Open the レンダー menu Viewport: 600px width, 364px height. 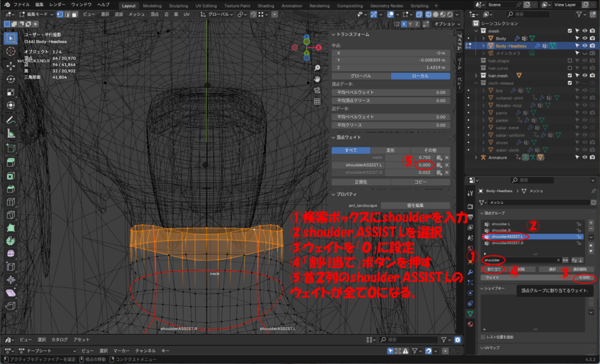[x=57, y=5]
